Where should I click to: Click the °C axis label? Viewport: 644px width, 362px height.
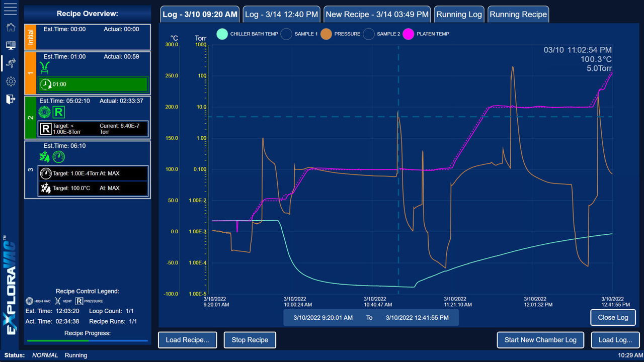point(174,38)
